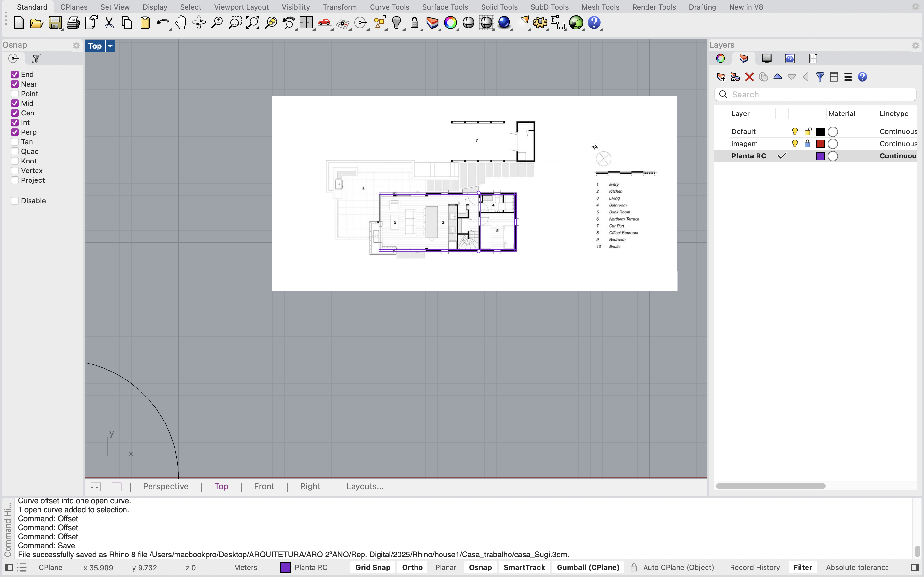Image resolution: width=924 pixels, height=577 pixels.
Task: Delete the selected layer using red X icon
Action: [749, 77]
